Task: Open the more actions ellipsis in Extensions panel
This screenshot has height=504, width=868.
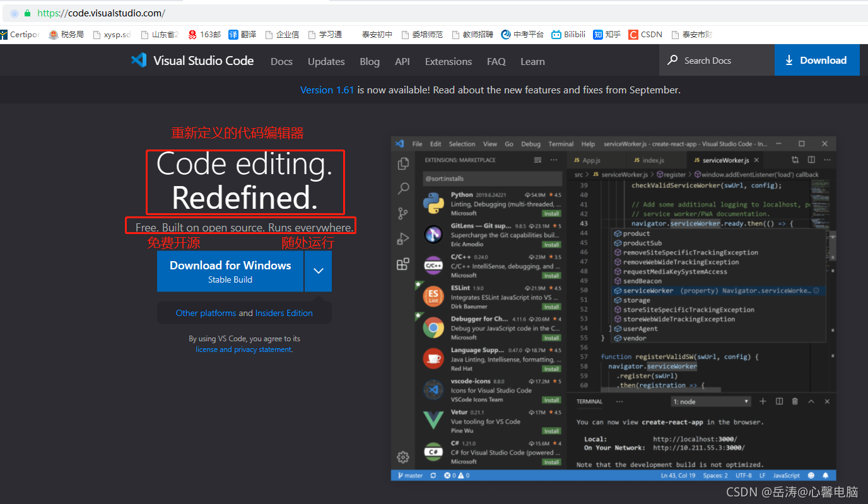Action: pos(554,160)
